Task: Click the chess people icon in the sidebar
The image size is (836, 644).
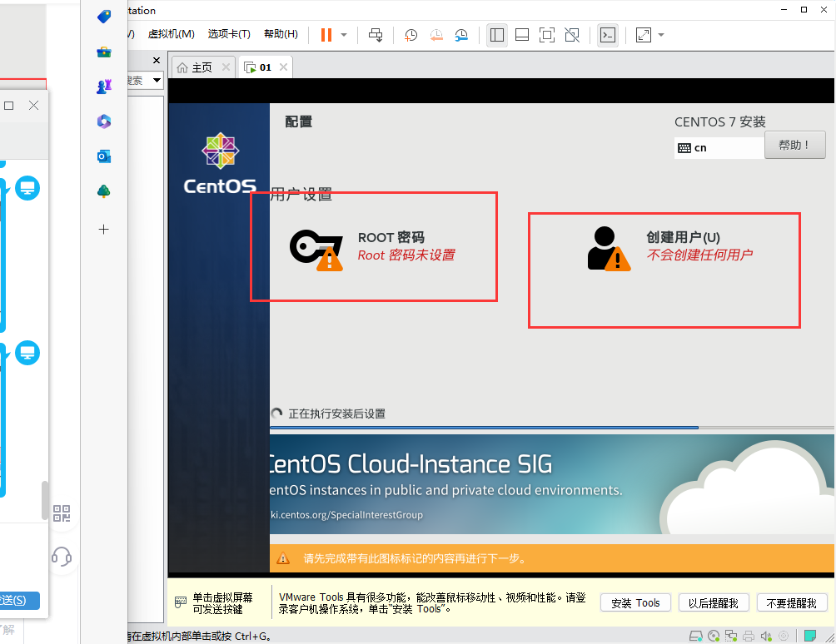Action: [x=104, y=87]
